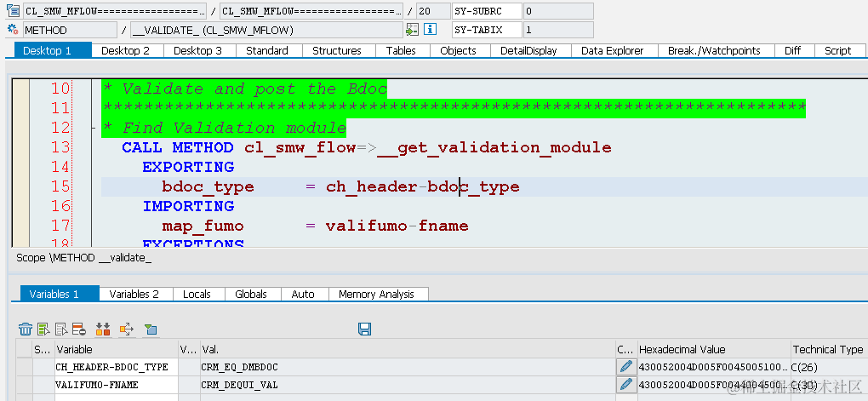Click the row selector of CH_HEADER-BDOC_TYPE row
The image size is (868, 401).
[25, 367]
